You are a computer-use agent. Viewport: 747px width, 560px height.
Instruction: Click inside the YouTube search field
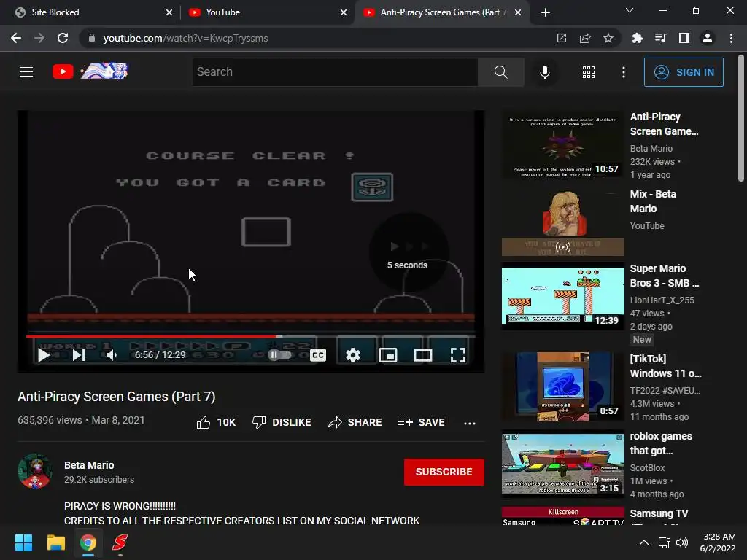pos(336,72)
